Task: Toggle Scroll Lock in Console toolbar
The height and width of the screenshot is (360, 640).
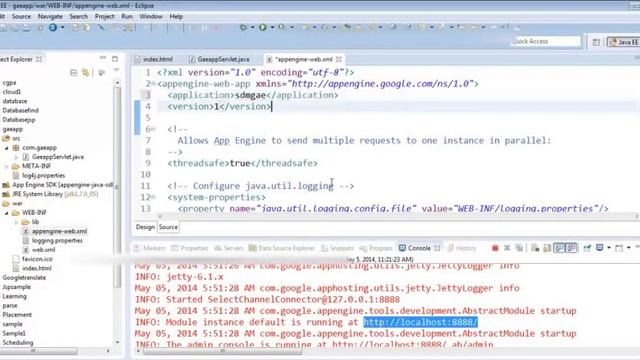Action: pos(547,248)
